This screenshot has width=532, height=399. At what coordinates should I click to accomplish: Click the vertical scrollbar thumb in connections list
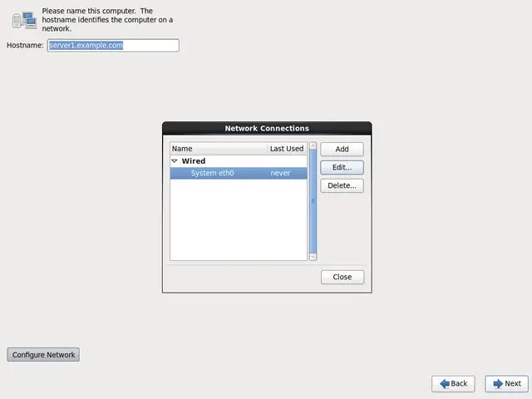pos(313,201)
